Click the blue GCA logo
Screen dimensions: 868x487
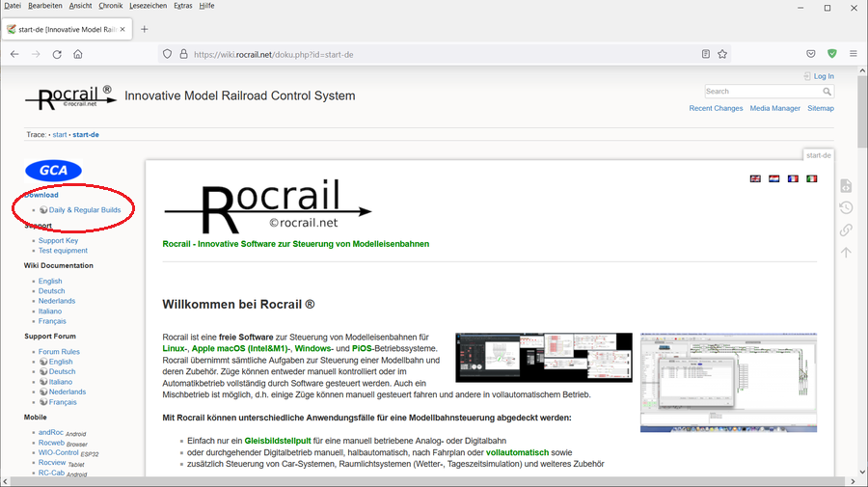tap(53, 171)
